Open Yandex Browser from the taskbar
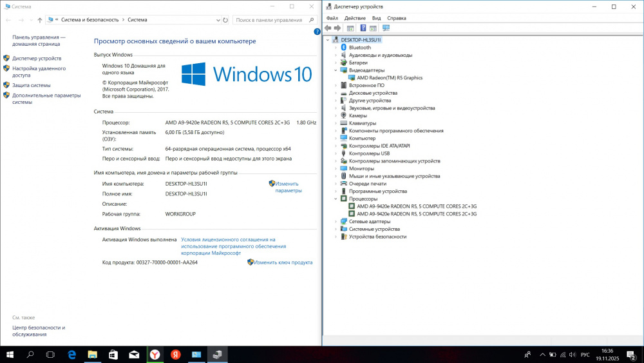This screenshot has height=363, width=644. [x=155, y=355]
